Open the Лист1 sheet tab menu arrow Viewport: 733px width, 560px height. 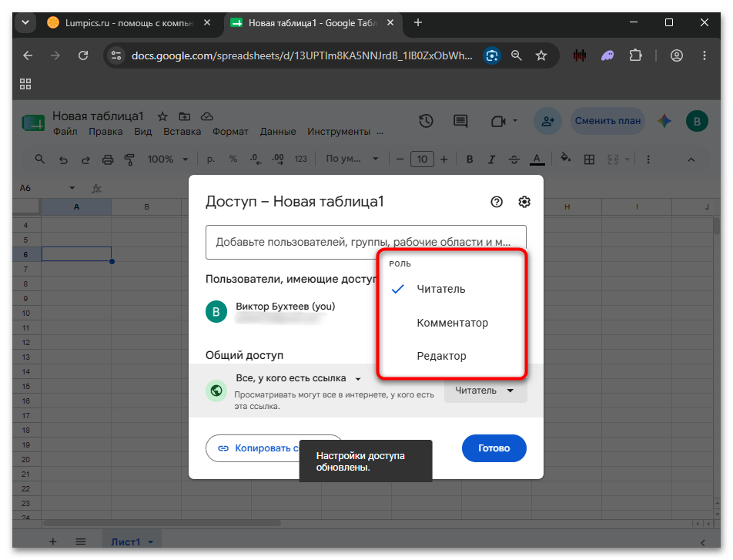pyautogui.click(x=151, y=542)
